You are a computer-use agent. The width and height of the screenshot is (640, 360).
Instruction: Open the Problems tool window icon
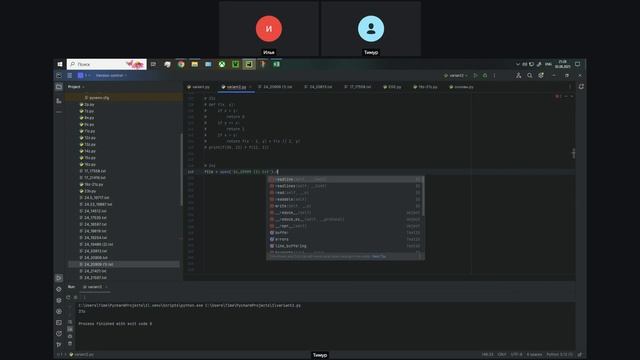59,333
